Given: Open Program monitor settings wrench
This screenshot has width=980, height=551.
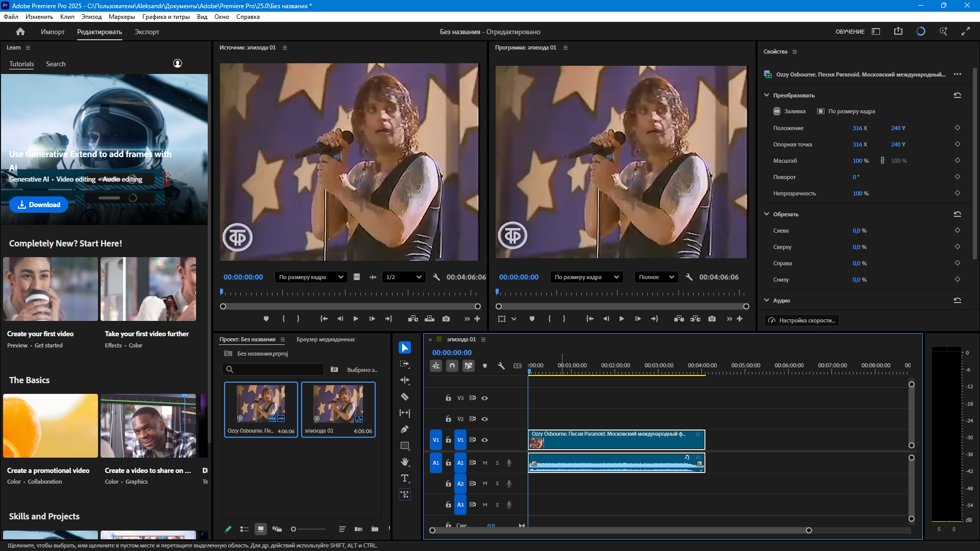Looking at the screenshot, I should click(689, 277).
